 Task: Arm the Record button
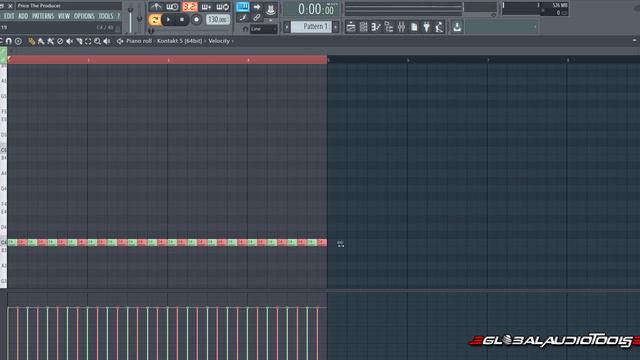(x=196, y=20)
